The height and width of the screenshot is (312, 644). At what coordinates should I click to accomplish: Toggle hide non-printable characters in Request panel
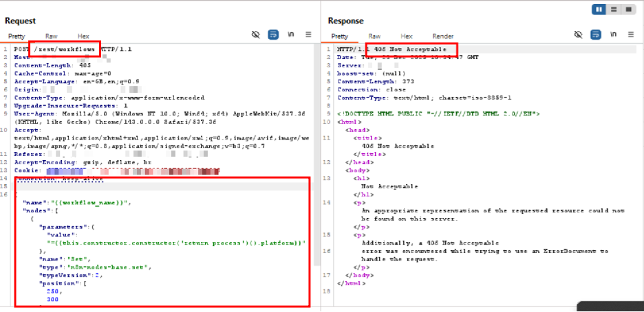click(256, 35)
